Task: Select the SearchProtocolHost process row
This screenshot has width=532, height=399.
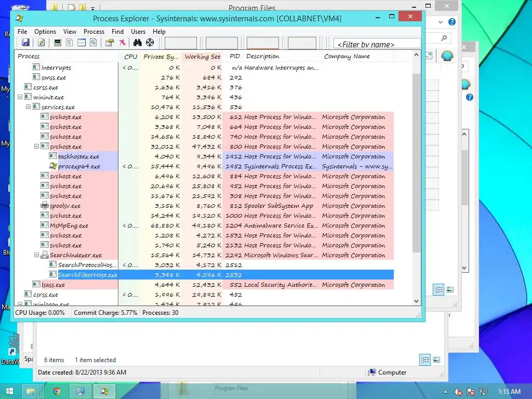Action: [x=204, y=264]
